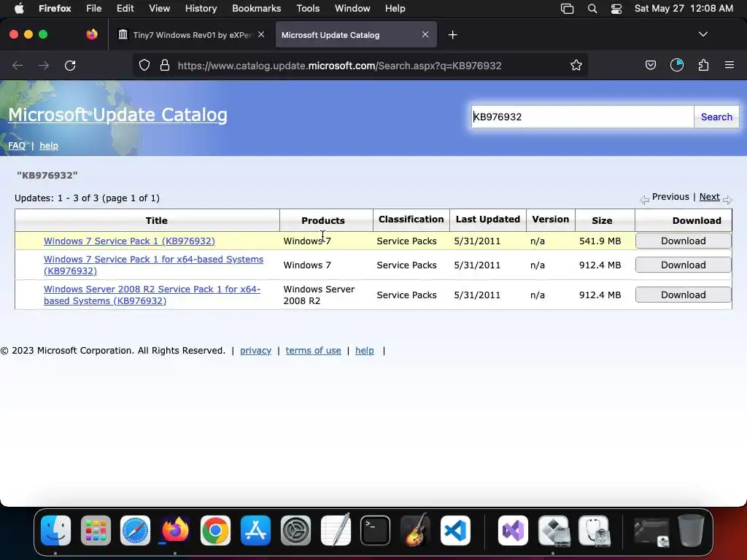This screenshot has height=560, width=747.
Task: Open Boot Camp Assistant from the Dock
Action: [x=553, y=530]
